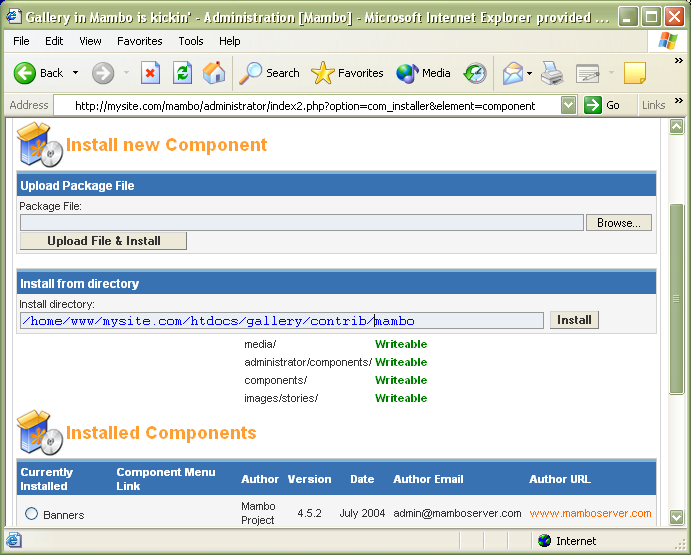
Task: Click the Print icon
Action: (552, 73)
